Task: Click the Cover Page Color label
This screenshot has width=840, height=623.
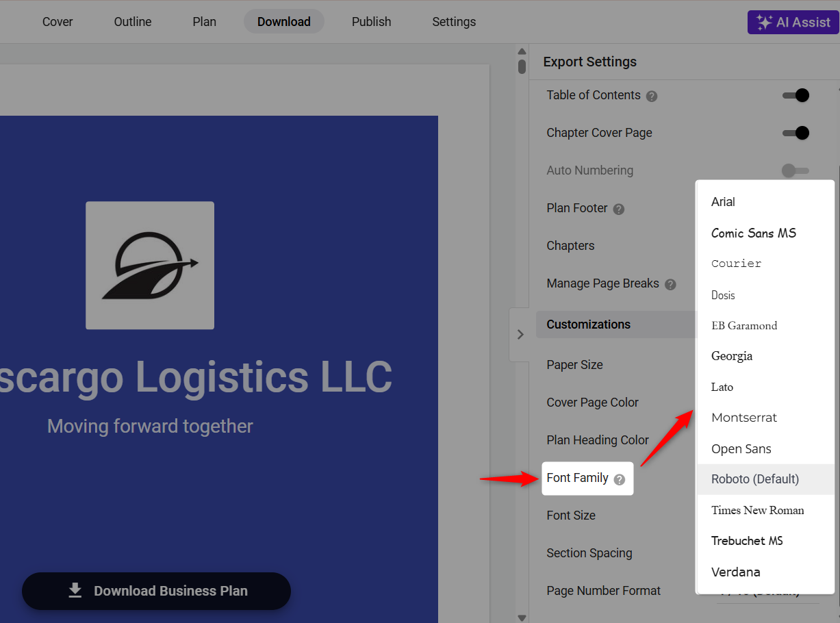Action: click(x=592, y=403)
